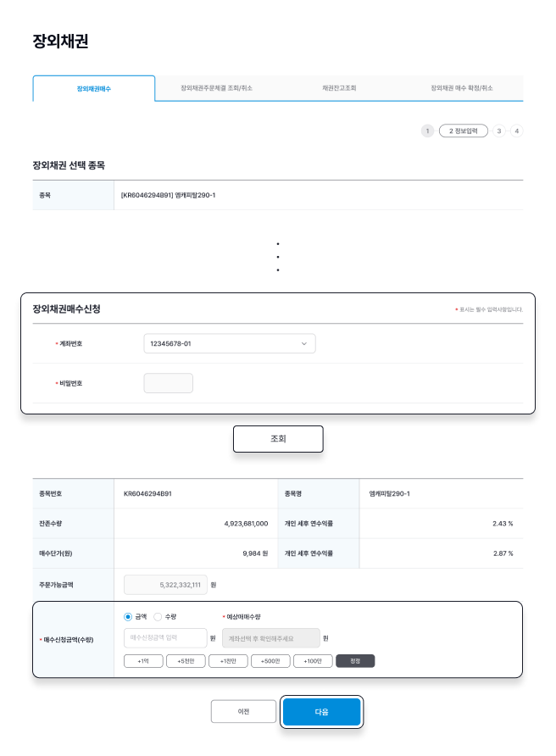
Task: Select the 장외채권매수 tab
Action: pos(94,88)
